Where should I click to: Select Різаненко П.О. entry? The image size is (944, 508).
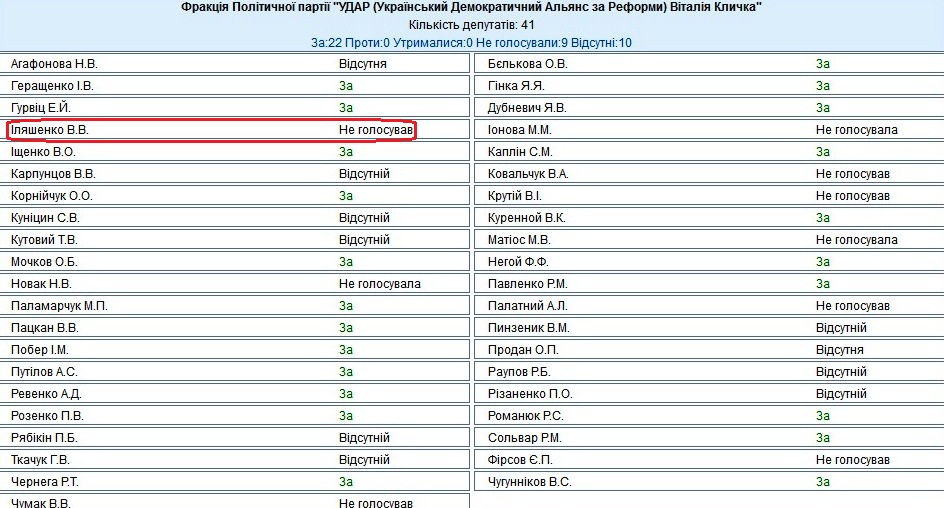click(x=530, y=394)
